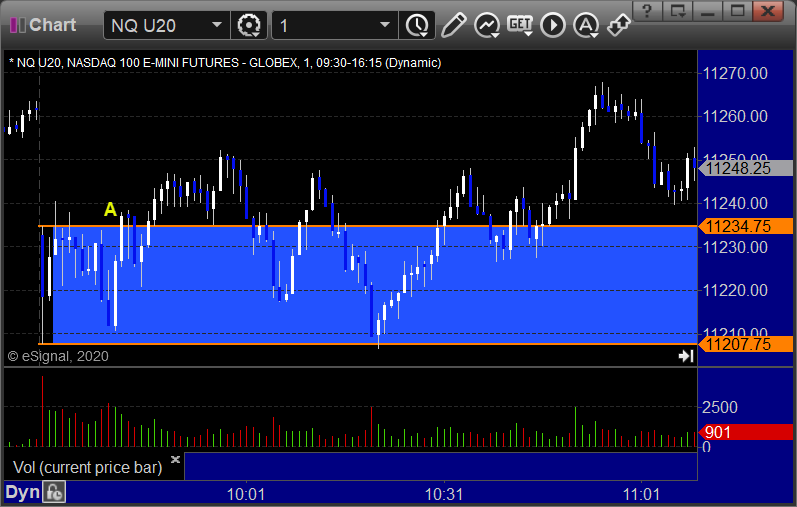Select the drawing pencil tool

[x=453, y=25]
